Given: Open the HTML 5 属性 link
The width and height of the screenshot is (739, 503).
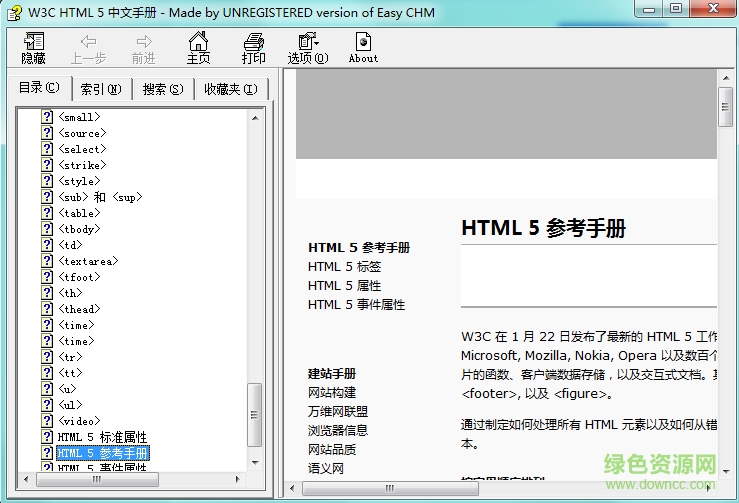Looking at the screenshot, I should (x=344, y=286).
